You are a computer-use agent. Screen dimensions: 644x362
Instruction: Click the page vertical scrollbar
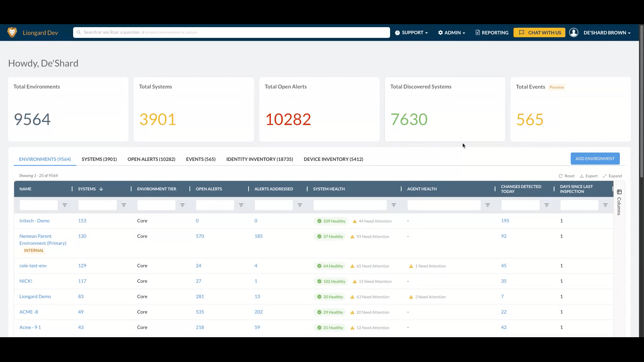(x=641, y=101)
